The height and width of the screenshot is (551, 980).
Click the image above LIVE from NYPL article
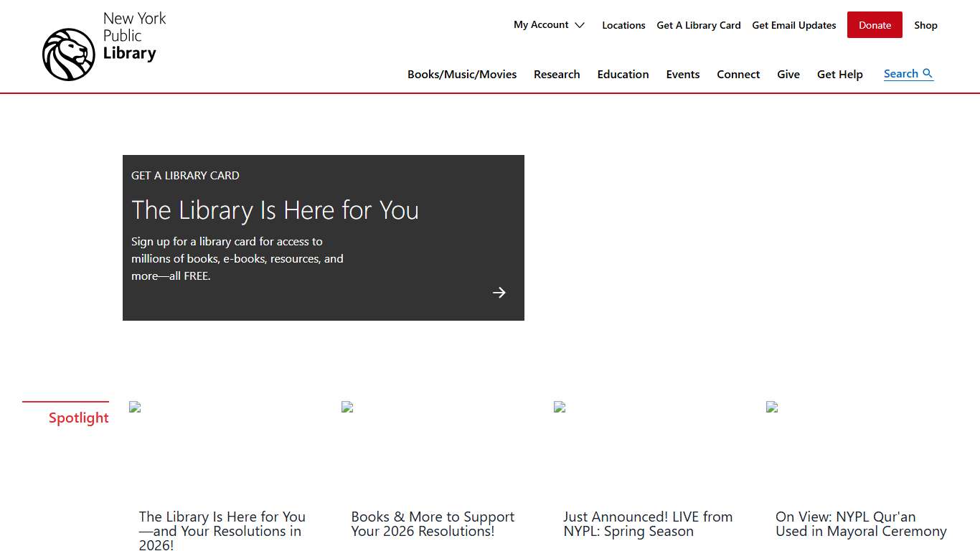point(560,407)
